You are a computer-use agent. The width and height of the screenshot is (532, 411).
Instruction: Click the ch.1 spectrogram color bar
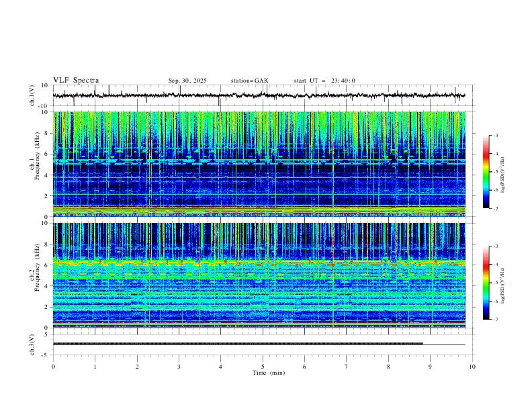pos(486,172)
